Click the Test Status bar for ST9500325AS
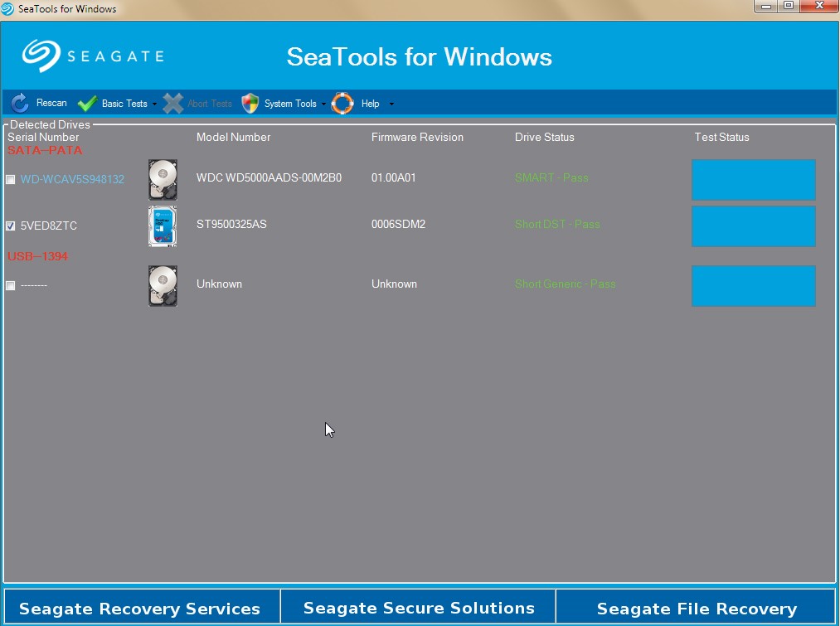840x626 pixels. tap(753, 226)
